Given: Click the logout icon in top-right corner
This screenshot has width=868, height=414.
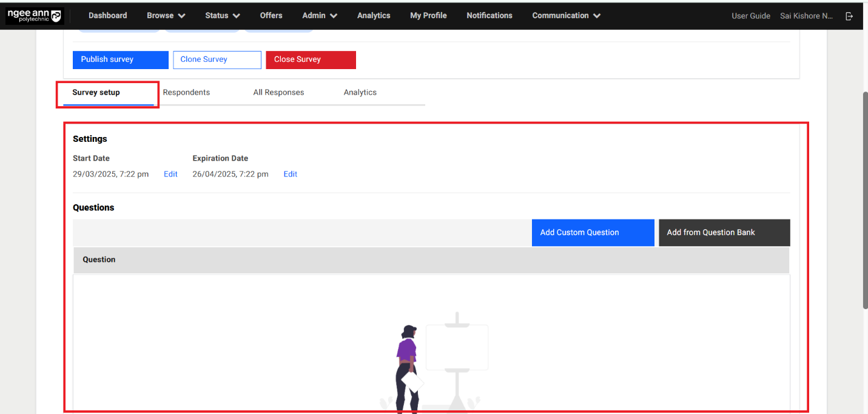Looking at the screenshot, I should (x=849, y=16).
